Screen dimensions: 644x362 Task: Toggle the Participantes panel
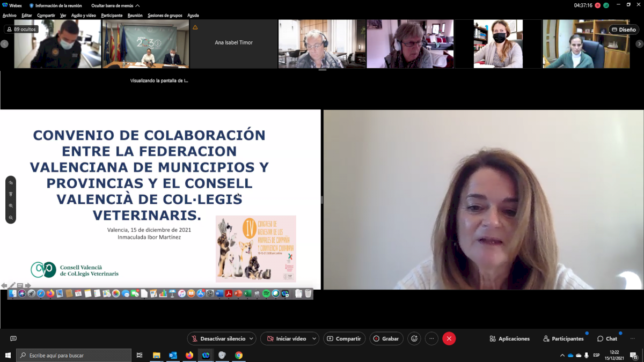click(563, 338)
